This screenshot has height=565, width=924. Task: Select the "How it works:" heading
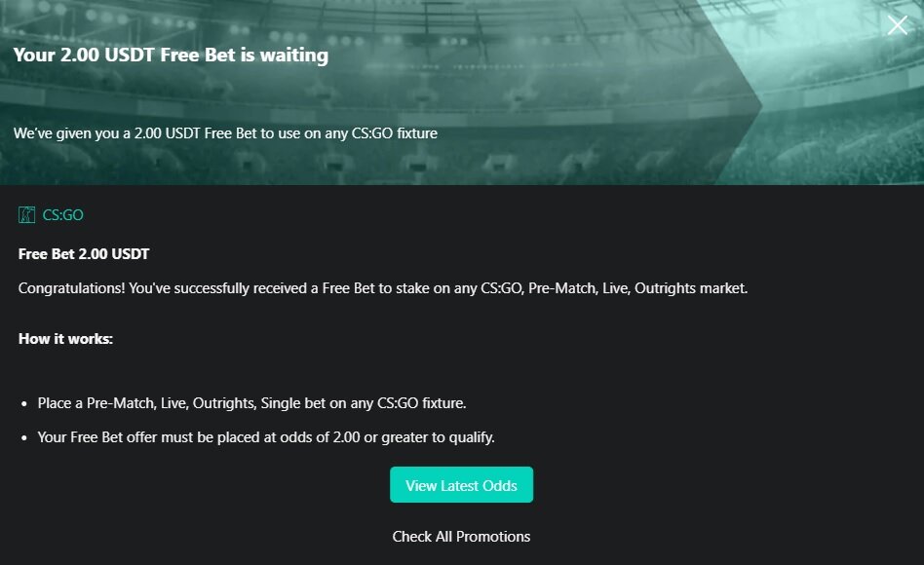point(65,339)
